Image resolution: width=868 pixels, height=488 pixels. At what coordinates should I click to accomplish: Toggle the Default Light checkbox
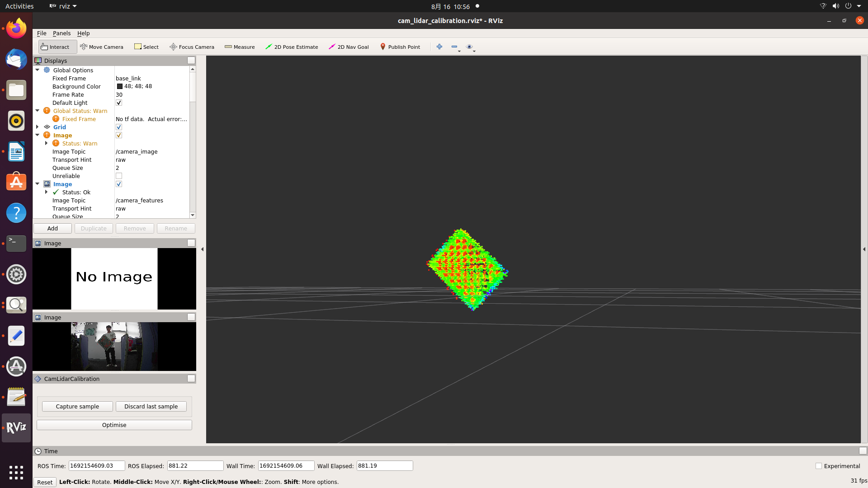point(119,103)
